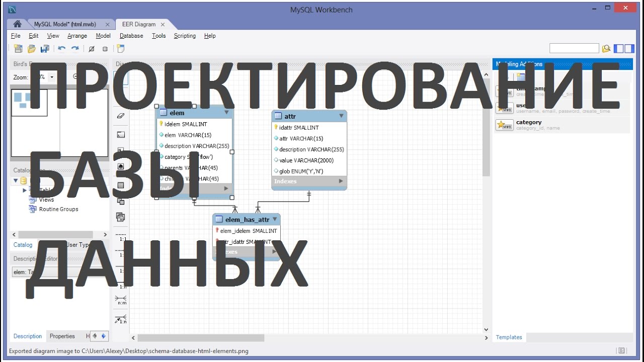Collapse the schema node in Catalog tree
This screenshot has height=362, width=644.
point(16,180)
